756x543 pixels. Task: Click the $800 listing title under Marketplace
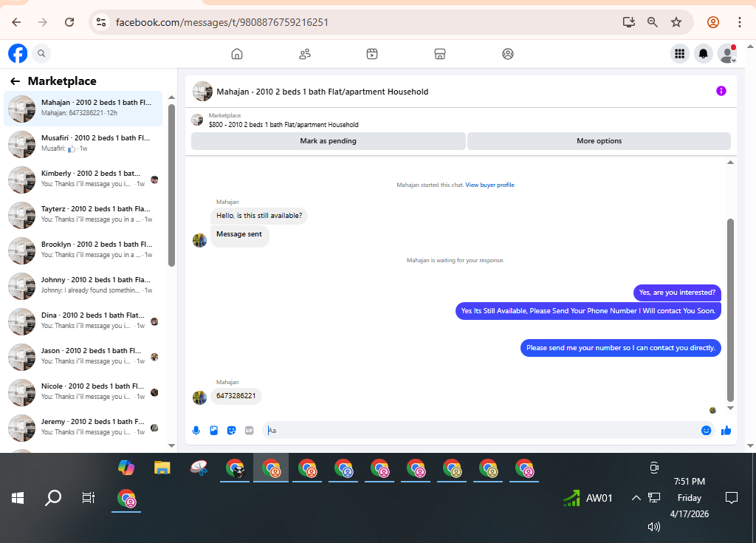click(x=283, y=125)
